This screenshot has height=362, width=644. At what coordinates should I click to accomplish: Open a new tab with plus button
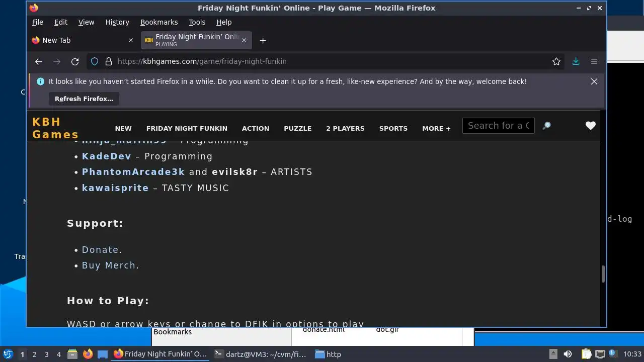click(x=263, y=40)
